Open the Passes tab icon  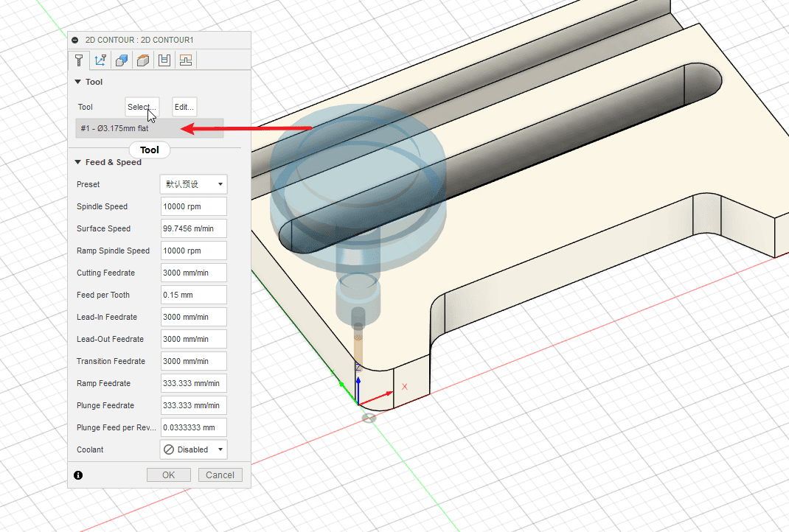click(x=165, y=60)
